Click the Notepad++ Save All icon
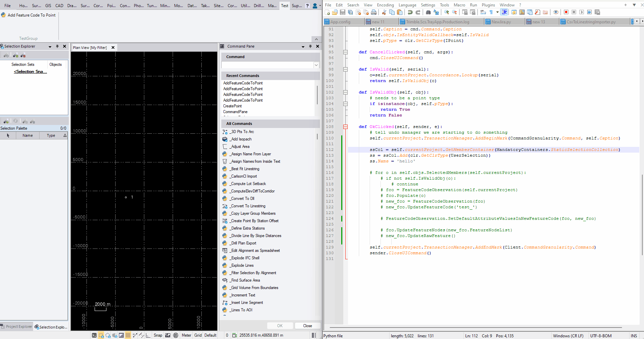The width and height of the screenshot is (644, 339). click(350, 12)
